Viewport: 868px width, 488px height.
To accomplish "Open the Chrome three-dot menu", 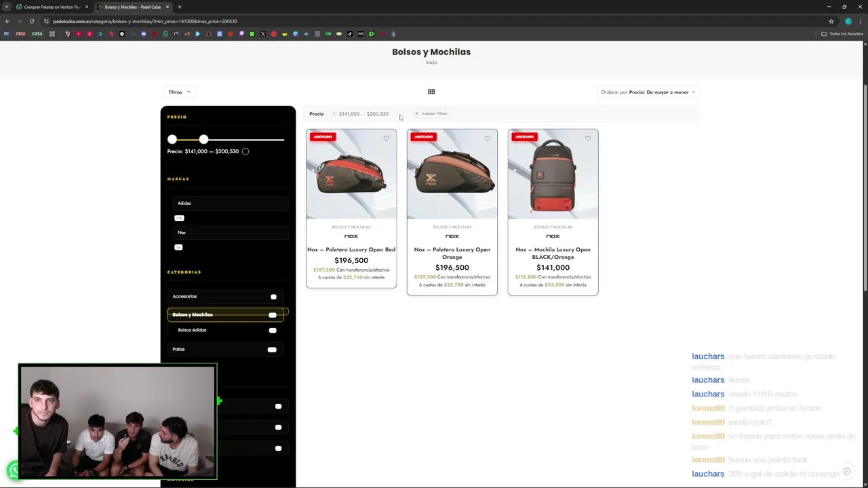I will click(x=860, y=21).
